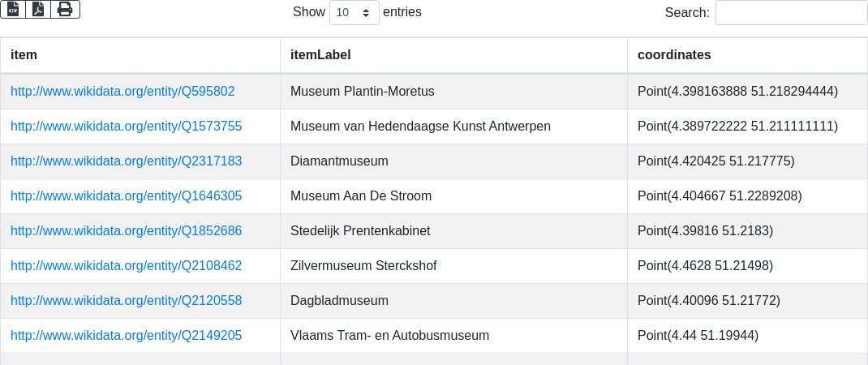Click the Vlaams Tram- en Autobusmuseum cell
868x365 pixels.
click(389, 336)
